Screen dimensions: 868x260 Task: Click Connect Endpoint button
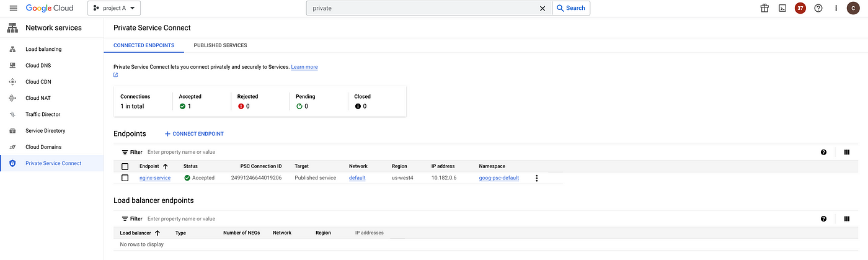point(194,134)
